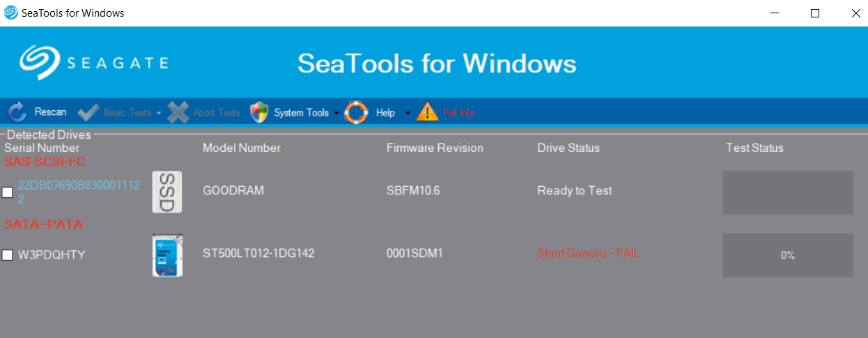Click the Detected Drives group label

click(49, 135)
